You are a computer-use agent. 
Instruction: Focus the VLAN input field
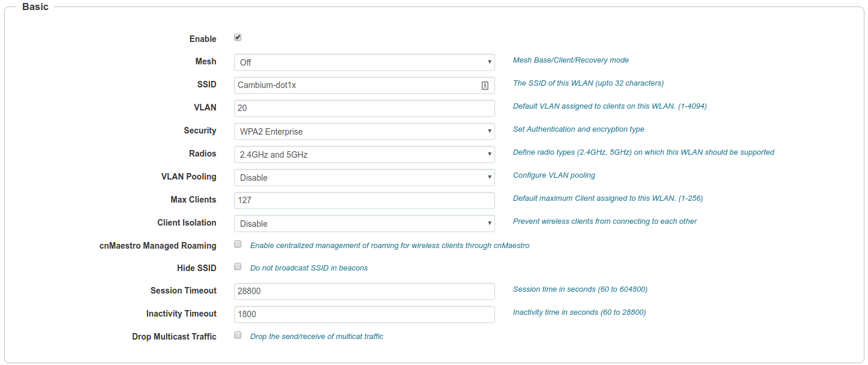364,108
